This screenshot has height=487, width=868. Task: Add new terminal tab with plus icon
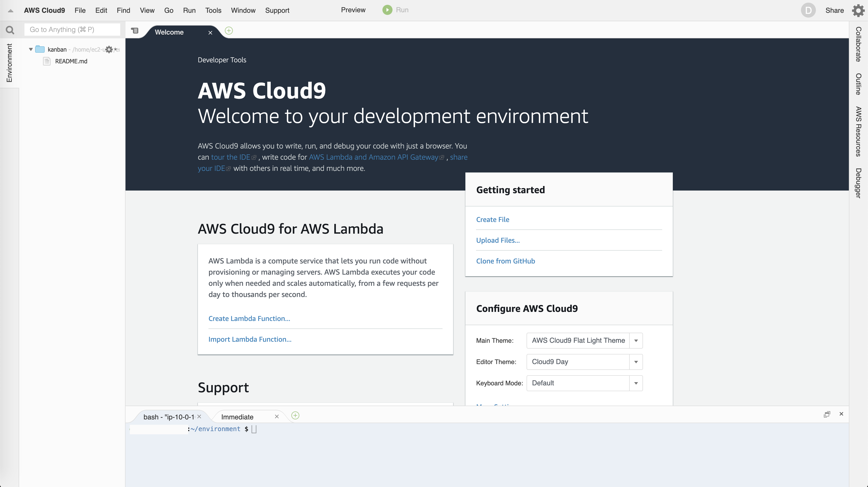[x=295, y=415]
